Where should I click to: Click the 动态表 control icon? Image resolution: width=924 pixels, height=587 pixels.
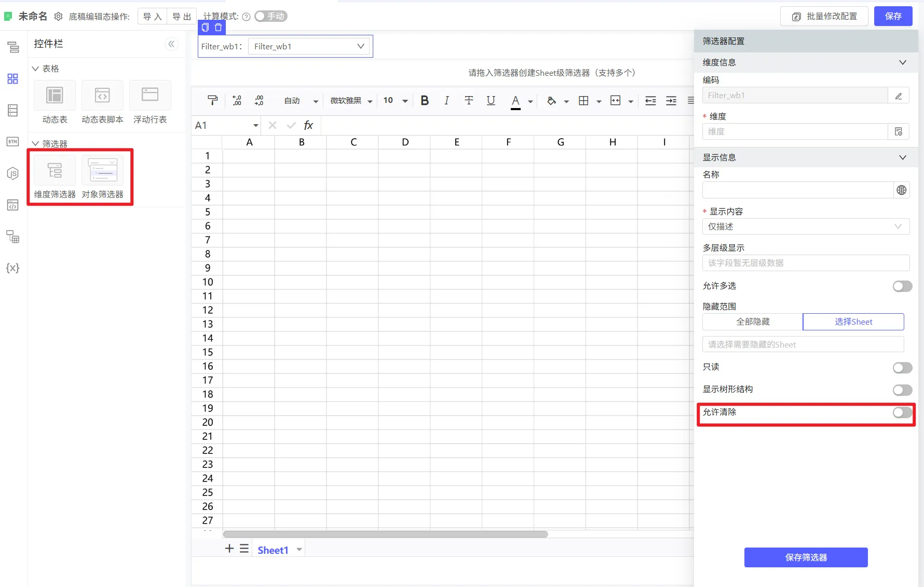[x=55, y=96]
